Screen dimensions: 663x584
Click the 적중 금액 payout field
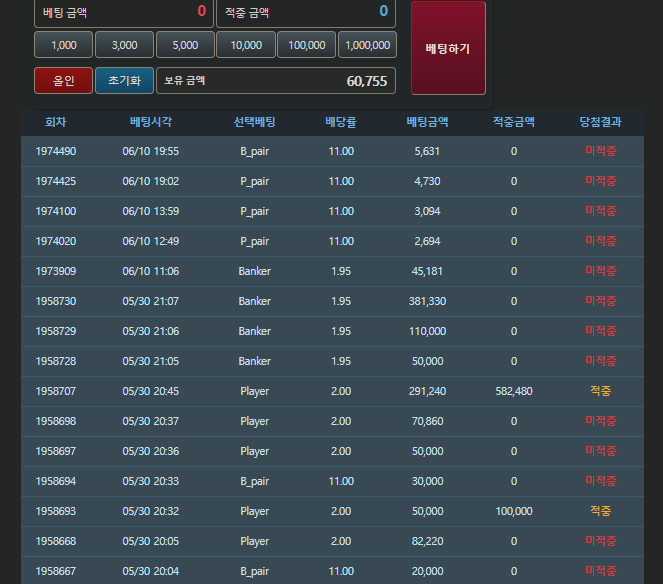(x=306, y=12)
